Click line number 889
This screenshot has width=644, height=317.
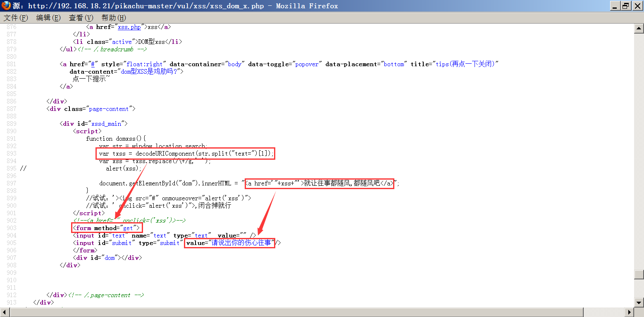pos(12,124)
